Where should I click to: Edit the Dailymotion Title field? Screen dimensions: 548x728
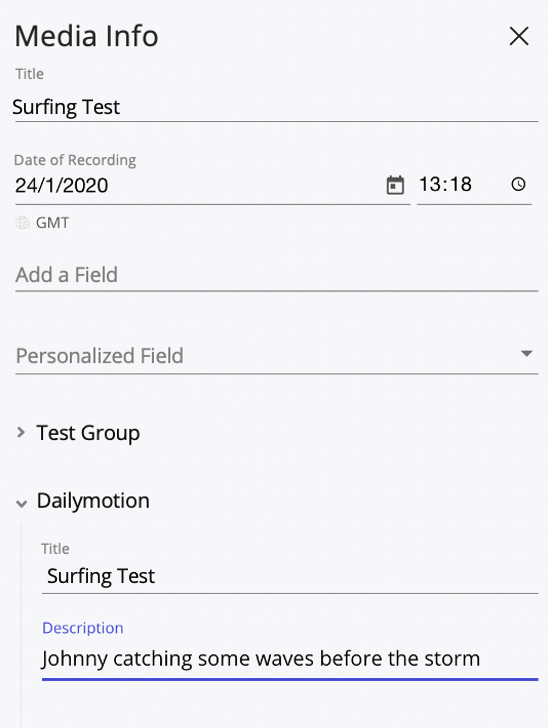290,576
